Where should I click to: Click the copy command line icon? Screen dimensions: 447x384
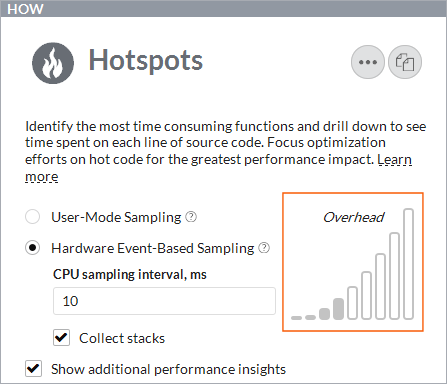click(x=405, y=62)
